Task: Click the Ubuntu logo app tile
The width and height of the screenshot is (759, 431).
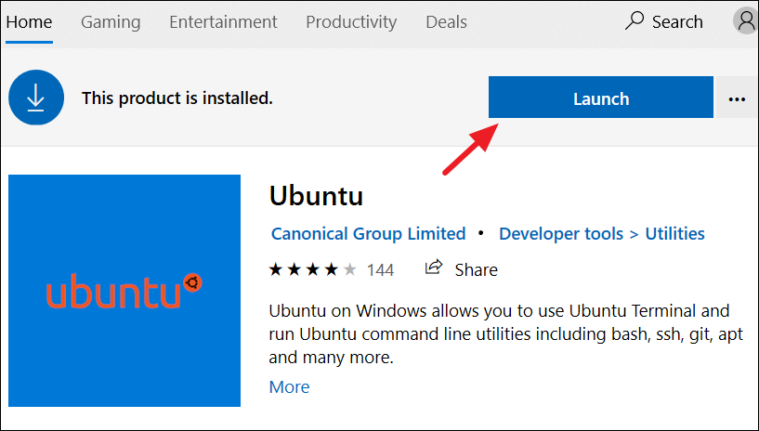Action: 124,291
